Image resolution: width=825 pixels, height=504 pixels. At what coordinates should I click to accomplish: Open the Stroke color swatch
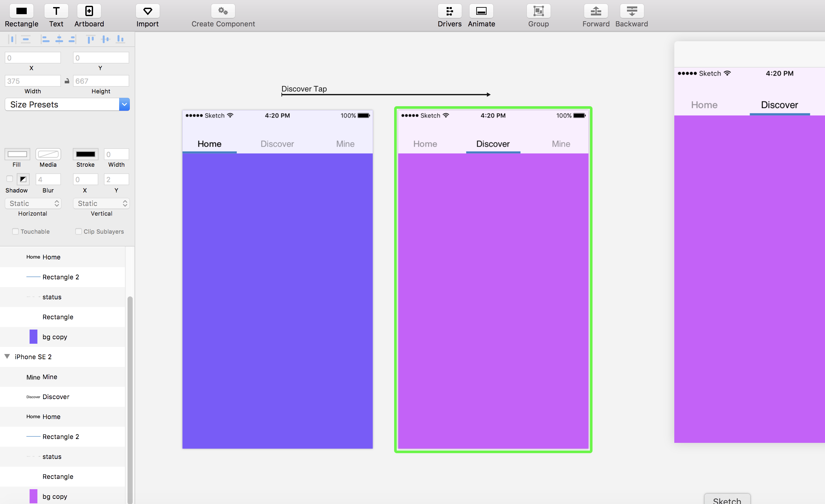[x=85, y=154]
